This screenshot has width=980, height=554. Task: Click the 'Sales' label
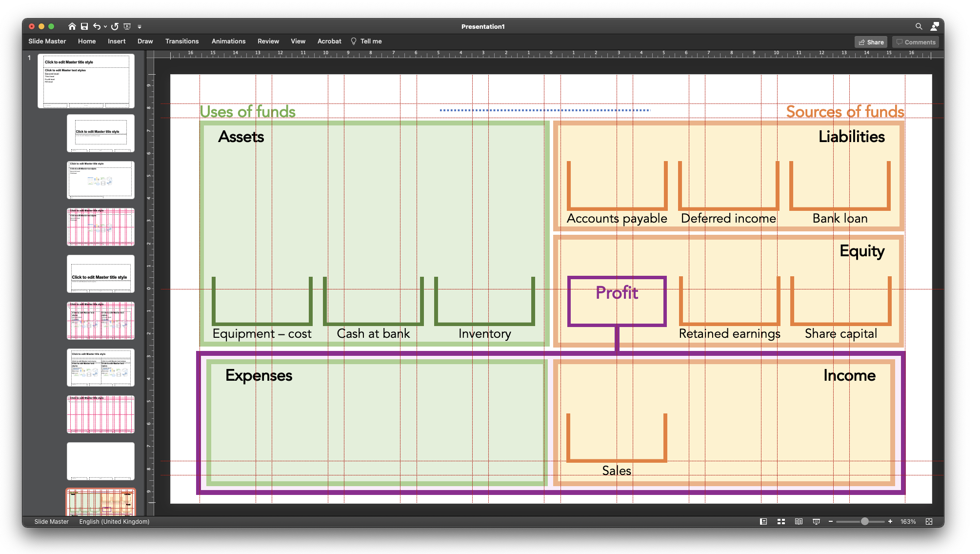tap(617, 471)
